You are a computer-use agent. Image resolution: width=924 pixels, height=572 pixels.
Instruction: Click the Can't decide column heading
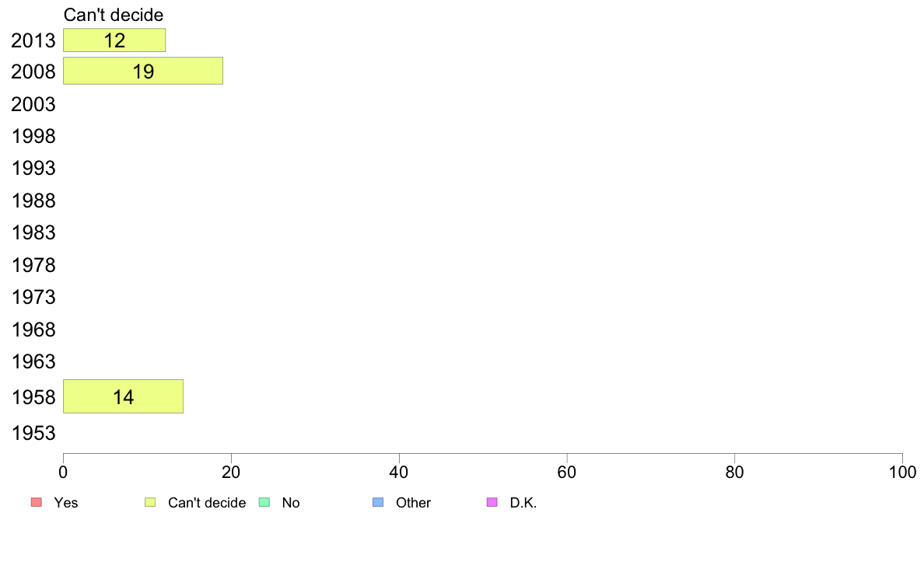[x=114, y=15]
